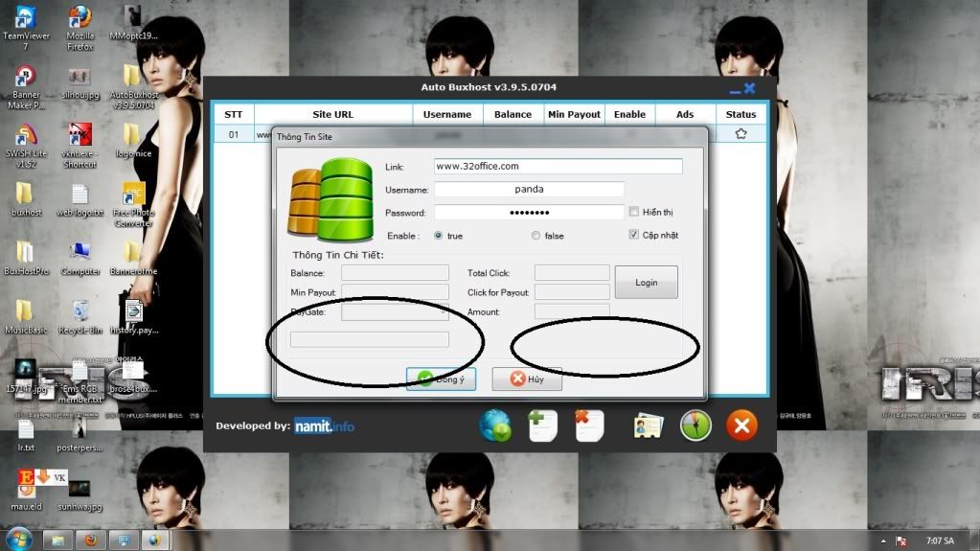Image resolution: width=980 pixels, height=551 pixels.
Task: Click the orange X exit icon
Action: pyautogui.click(x=741, y=425)
